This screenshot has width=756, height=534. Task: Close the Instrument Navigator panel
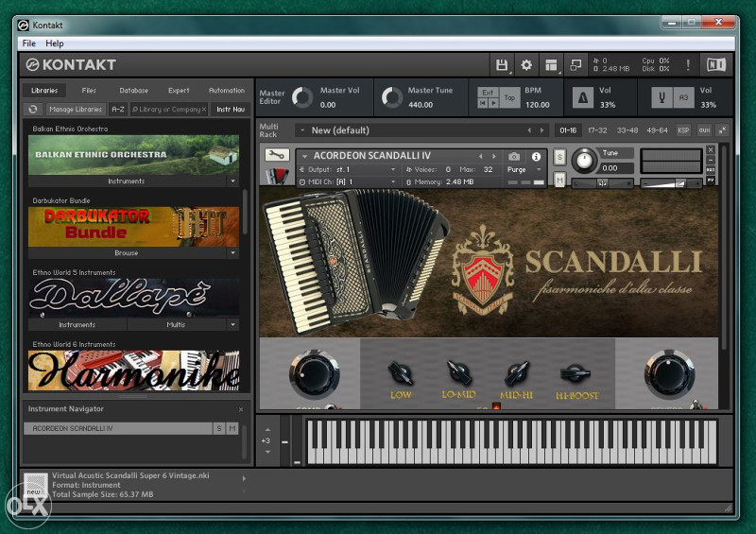(241, 409)
